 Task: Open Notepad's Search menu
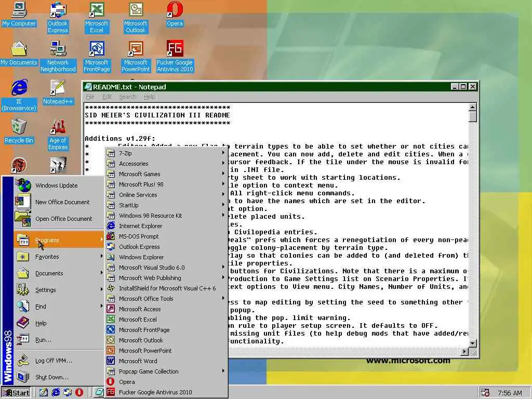tap(128, 97)
